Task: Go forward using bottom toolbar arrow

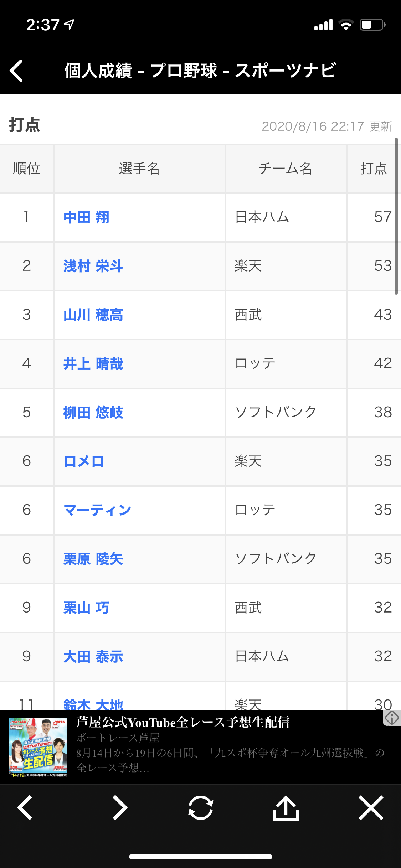Action: (x=120, y=807)
